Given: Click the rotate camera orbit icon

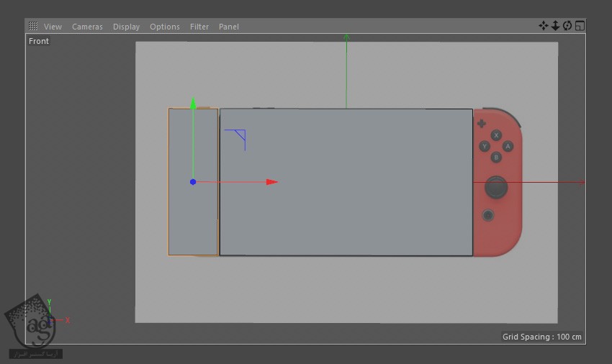Looking at the screenshot, I should tap(567, 26).
